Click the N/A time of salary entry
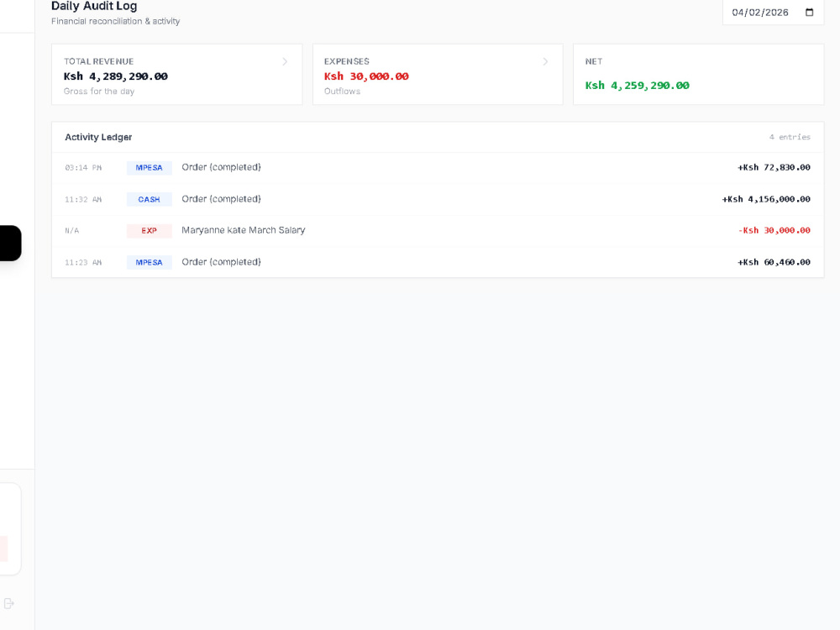This screenshot has height=630, width=840. [71, 231]
